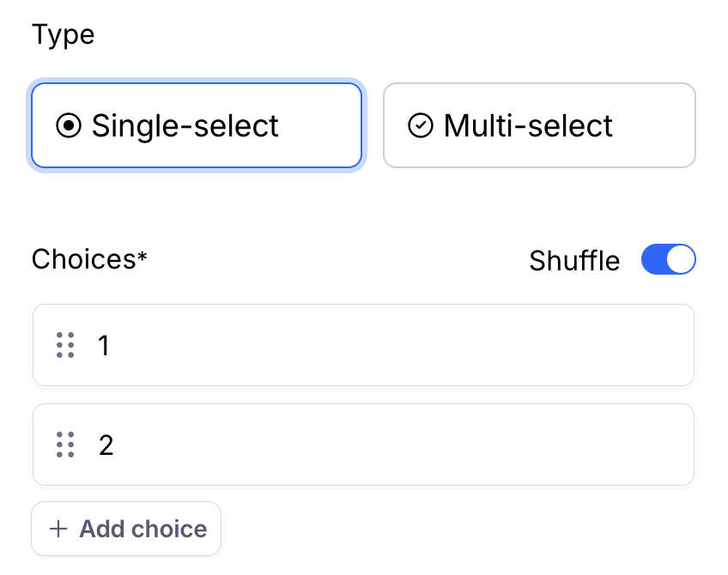Click the "Add choice" text label

143,529
